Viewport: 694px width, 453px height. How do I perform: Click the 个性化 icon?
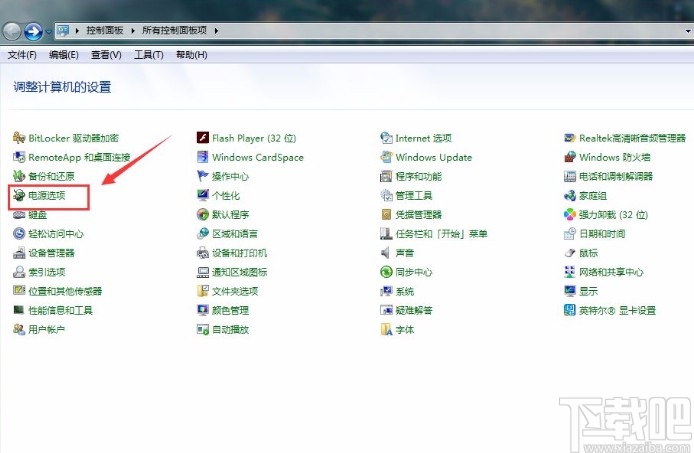pos(203,195)
